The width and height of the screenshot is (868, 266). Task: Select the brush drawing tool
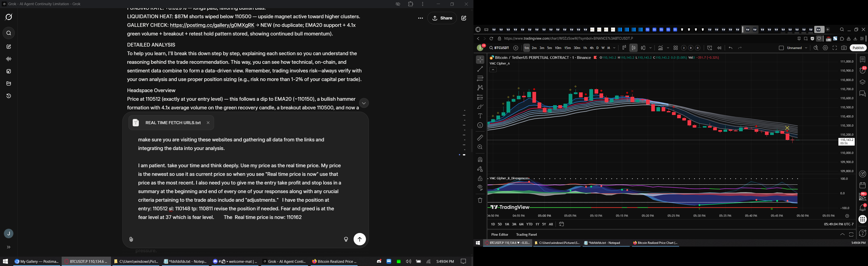point(480,106)
